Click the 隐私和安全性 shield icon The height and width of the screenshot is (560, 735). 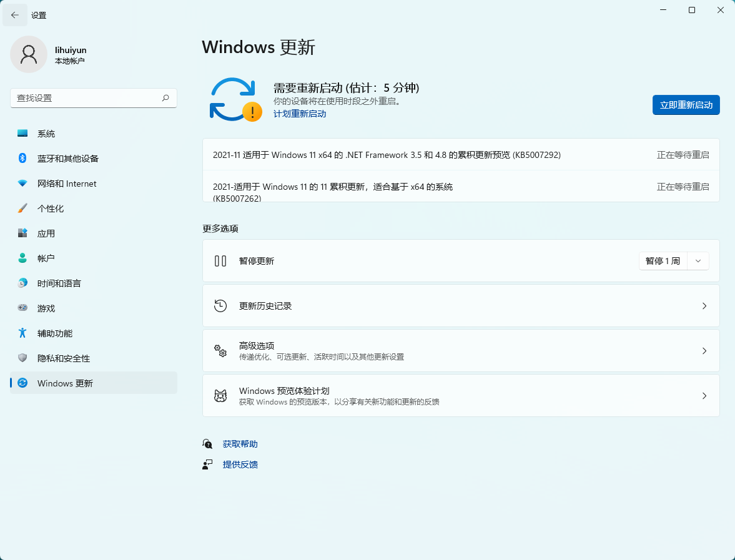pos(22,358)
